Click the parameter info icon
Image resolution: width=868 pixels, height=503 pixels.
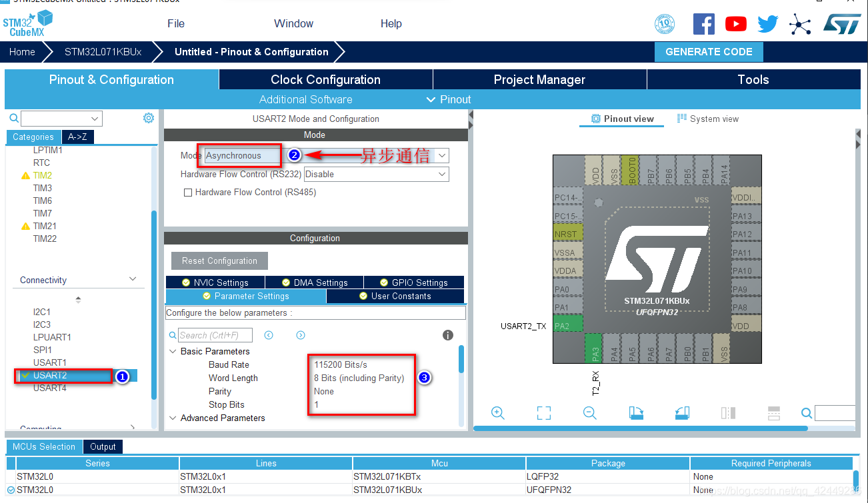(x=448, y=335)
